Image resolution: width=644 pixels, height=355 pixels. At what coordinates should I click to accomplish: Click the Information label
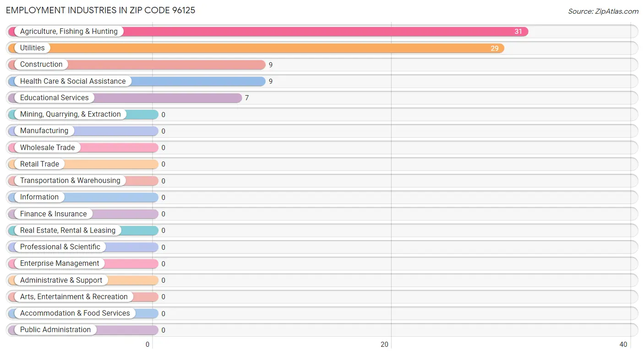coord(39,197)
